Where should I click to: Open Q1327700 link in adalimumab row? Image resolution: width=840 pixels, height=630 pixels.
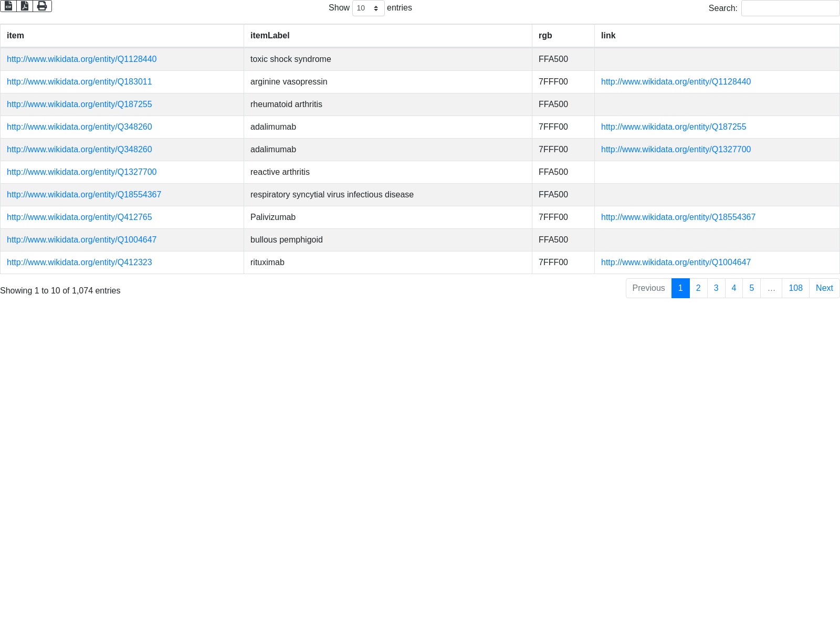click(676, 150)
